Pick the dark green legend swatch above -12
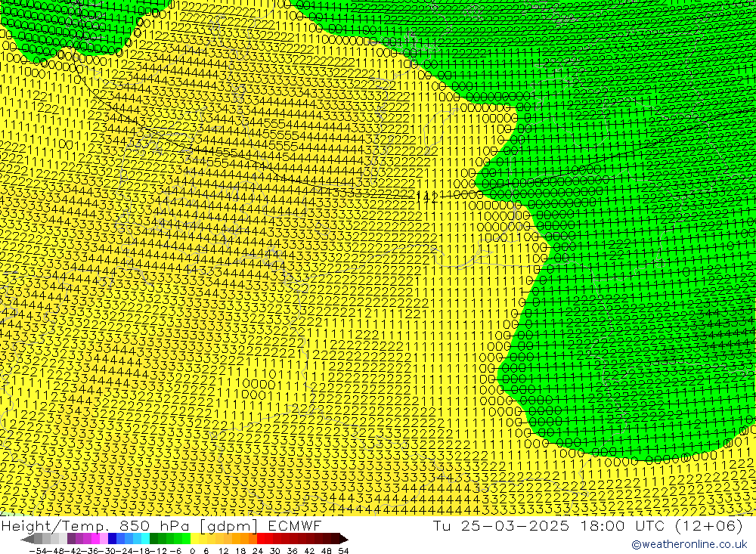The width and height of the screenshot is (756, 554). [153, 539]
